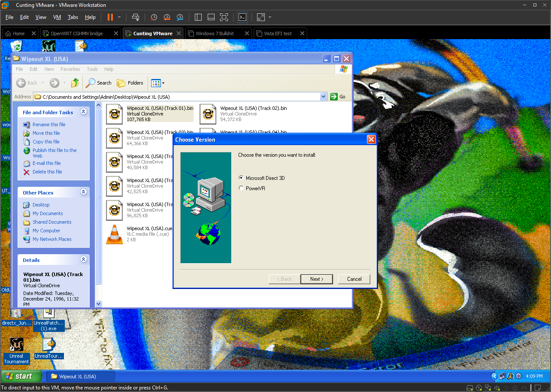Select the Wipeout XL (USA).cue VLC file
Viewport: 551px width, 392px height.
click(139, 234)
